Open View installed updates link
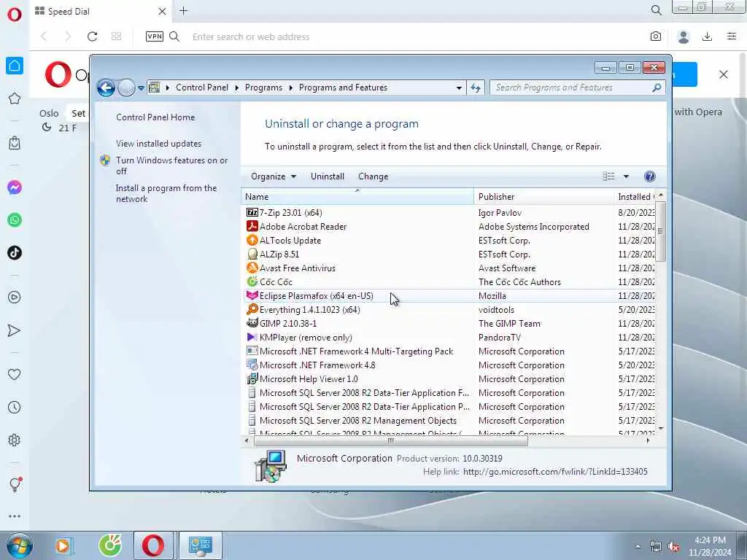Screen dimensions: 747x560 158,144
